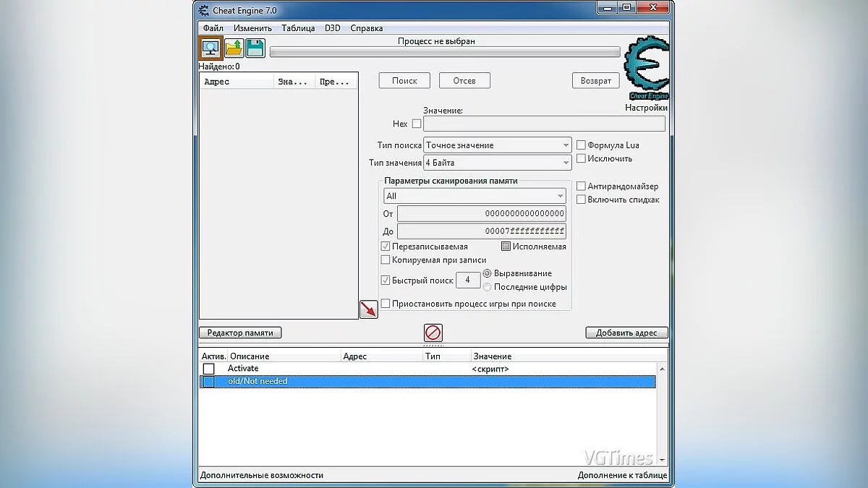Enable Антирандомайзер checkbox

click(581, 187)
